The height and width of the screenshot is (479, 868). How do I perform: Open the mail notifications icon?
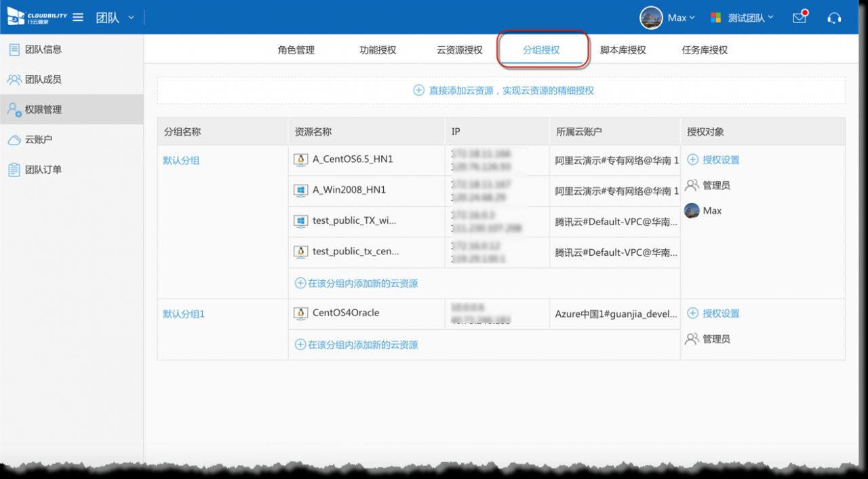tap(800, 18)
